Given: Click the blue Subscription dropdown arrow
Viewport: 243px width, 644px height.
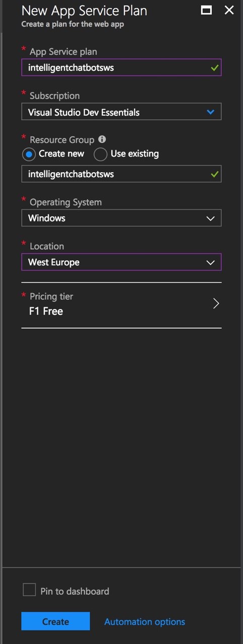Looking at the screenshot, I should coord(211,112).
